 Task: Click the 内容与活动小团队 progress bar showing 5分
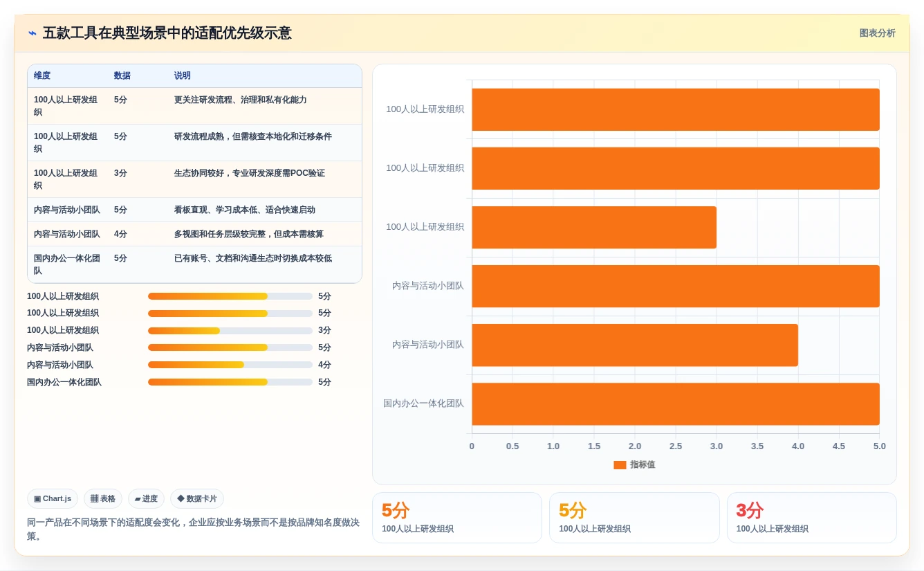click(230, 348)
